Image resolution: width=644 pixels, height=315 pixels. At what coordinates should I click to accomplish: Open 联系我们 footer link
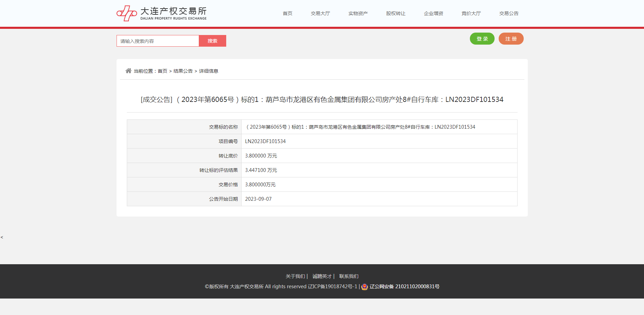[349, 276]
